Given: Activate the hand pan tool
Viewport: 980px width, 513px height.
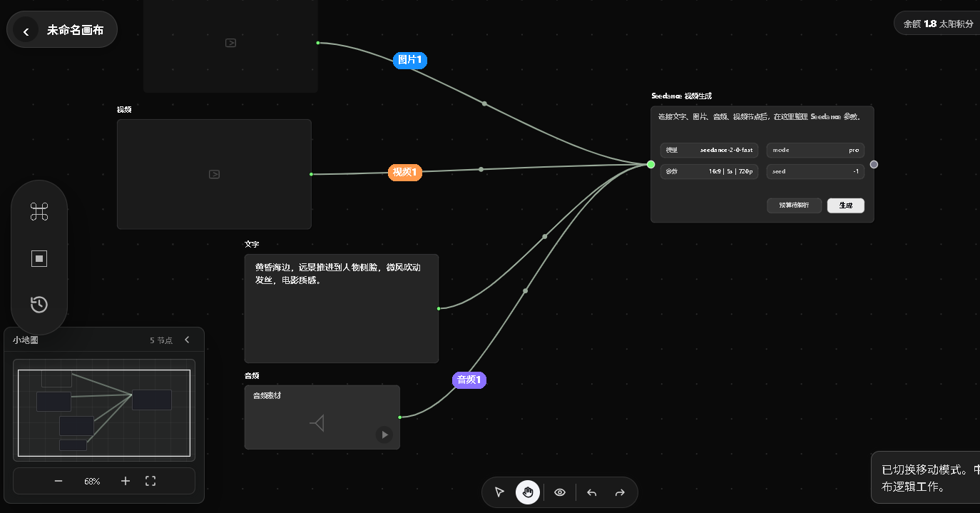Looking at the screenshot, I should pyautogui.click(x=528, y=492).
